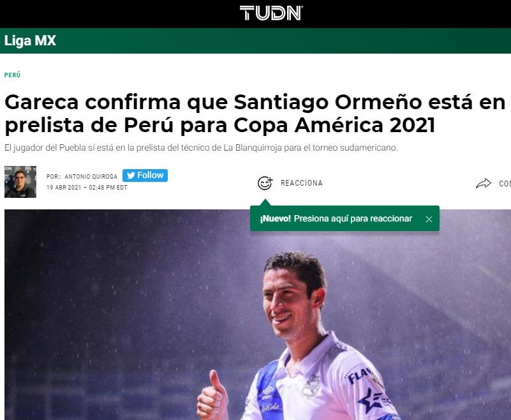Click the black TUDN header bar
This screenshot has width=511, height=420.
click(255, 13)
